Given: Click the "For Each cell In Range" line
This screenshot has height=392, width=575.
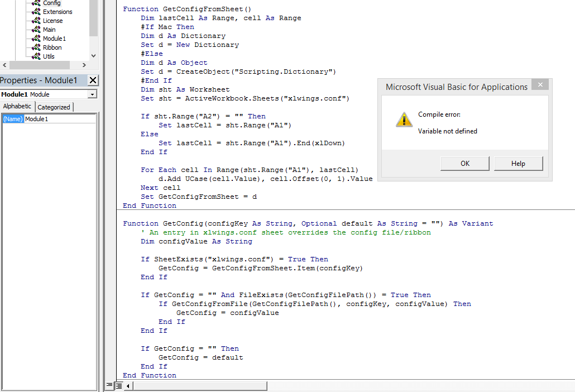Looking at the screenshot, I should click(250, 170).
